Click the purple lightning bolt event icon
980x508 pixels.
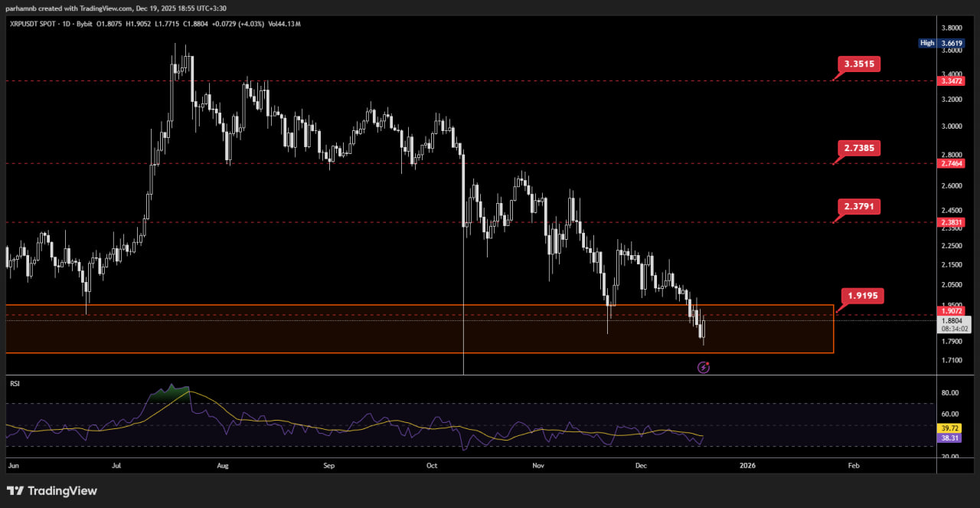[704, 368]
